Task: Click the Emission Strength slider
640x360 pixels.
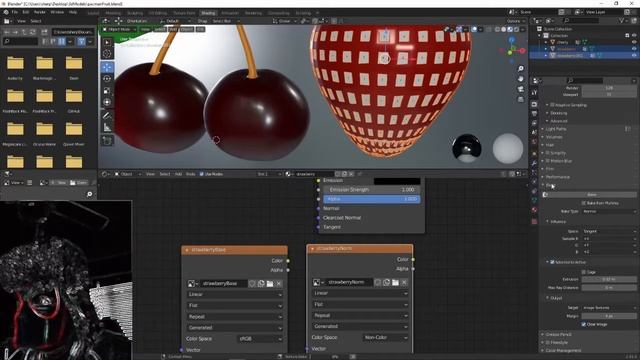Action: (372, 190)
